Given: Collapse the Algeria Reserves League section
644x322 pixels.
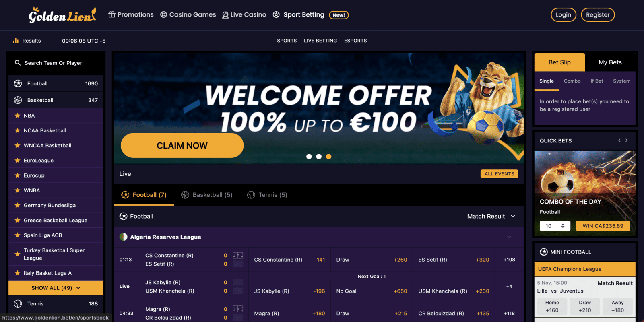Looking at the screenshot, I should [x=509, y=237].
